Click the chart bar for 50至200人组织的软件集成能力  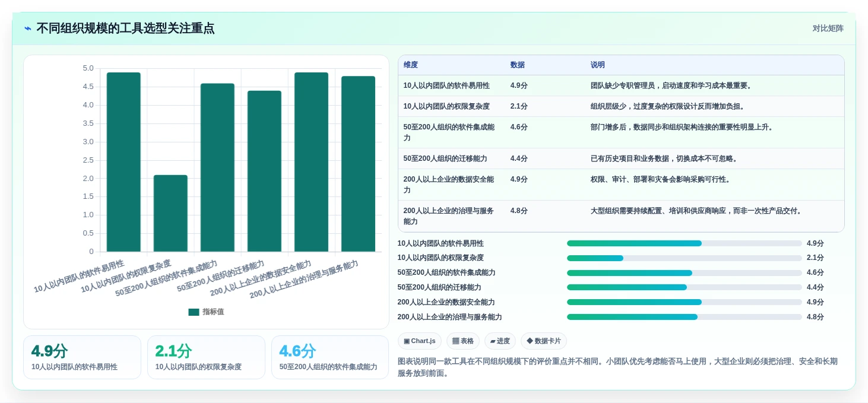[x=217, y=167]
